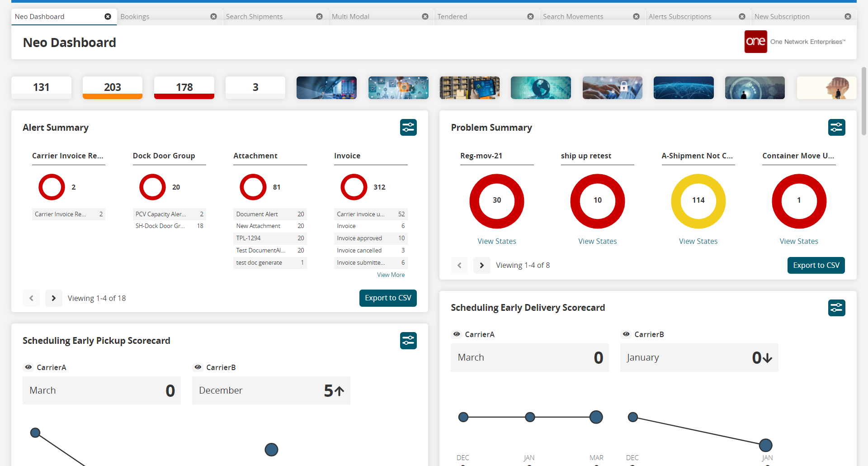Image resolution: width=868 pixels, height=466 pixels.
Task: Toggle CarrierA visibility in Early Pickup Scorecard
Action: coord(28,367)
